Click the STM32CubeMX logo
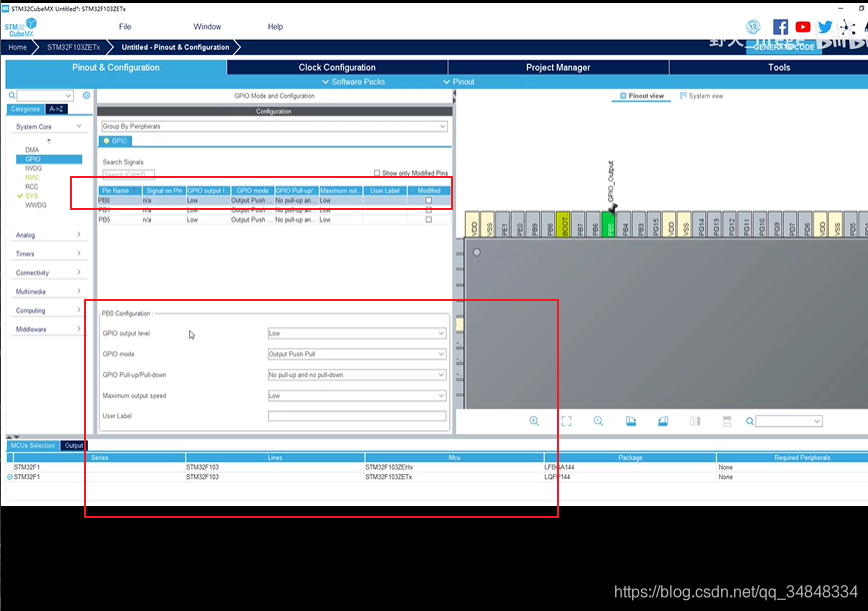Image resolution: width=868 pixels, height=611 pixels. point(20,27)
